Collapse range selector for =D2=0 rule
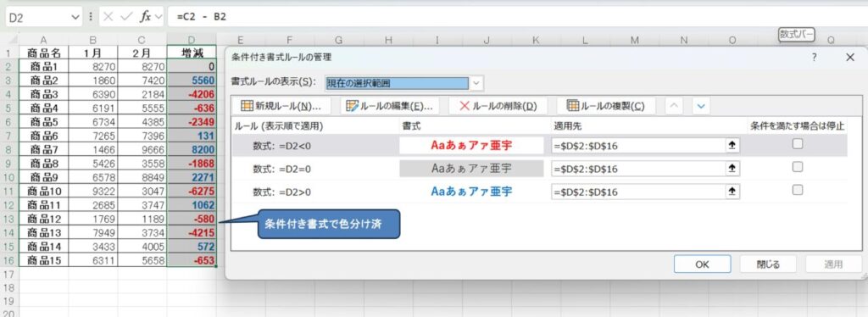The width and height of the screenshot is (868, 317). tap(732, 169)
